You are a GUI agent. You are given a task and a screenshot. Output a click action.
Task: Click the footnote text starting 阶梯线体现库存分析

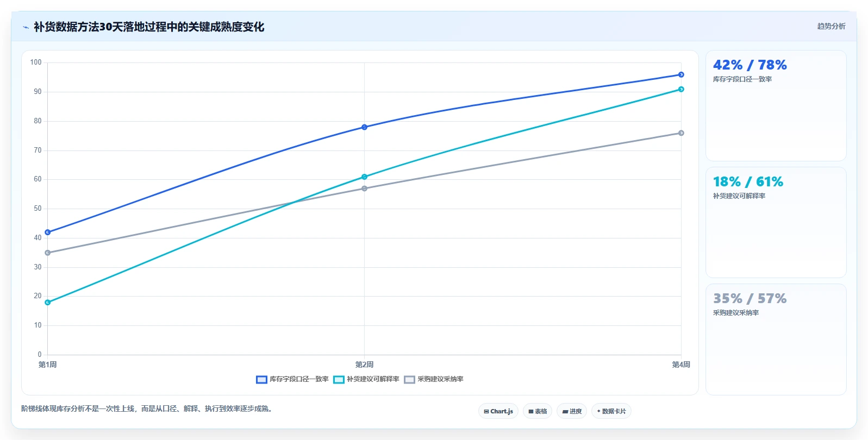pos(148,408)
